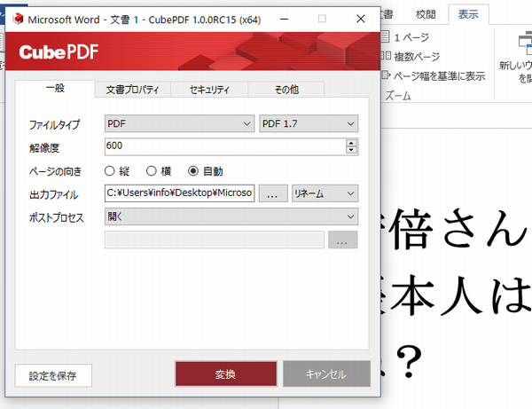Viewport: 532px width, 409px height.
Task: Close the CubePDF window
Action: 361,19
